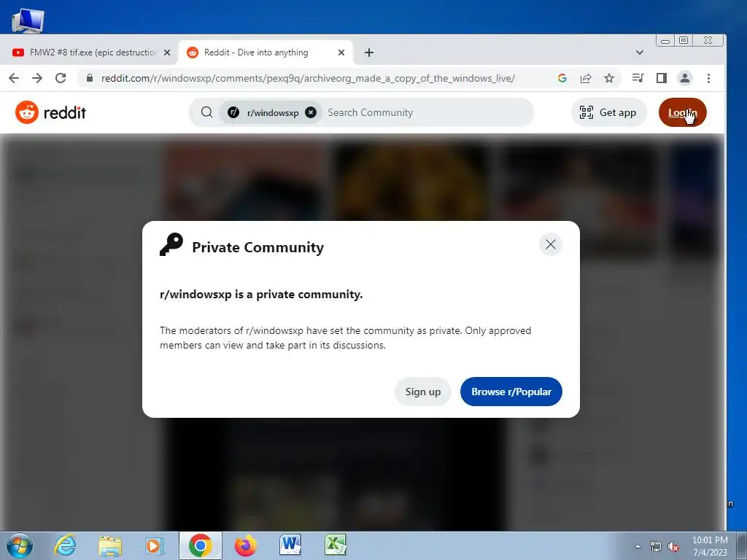Select the Reddit - Dive into anything tab
The width and height of the screenshot is (747, 560).
click(265, 52)
